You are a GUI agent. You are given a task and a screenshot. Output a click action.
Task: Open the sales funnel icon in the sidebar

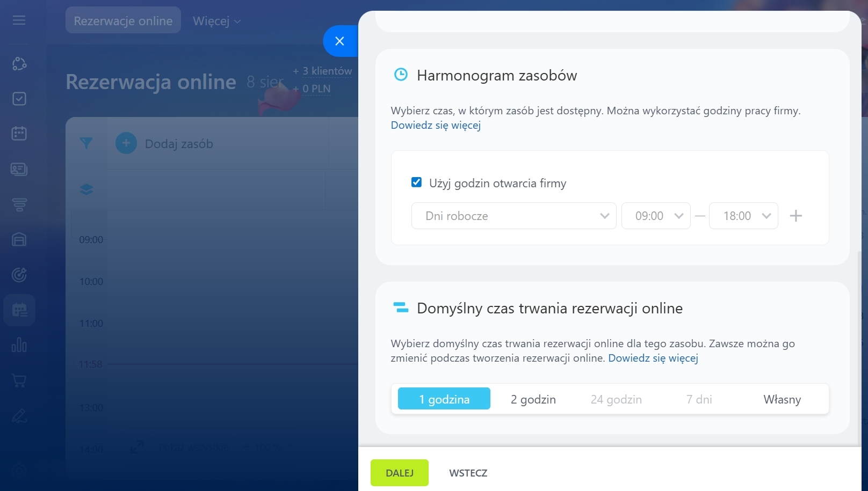[19, 204]
